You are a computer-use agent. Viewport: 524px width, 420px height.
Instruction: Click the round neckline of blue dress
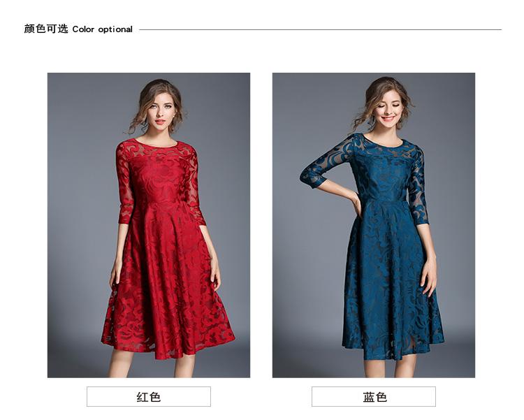pos(384,142)
